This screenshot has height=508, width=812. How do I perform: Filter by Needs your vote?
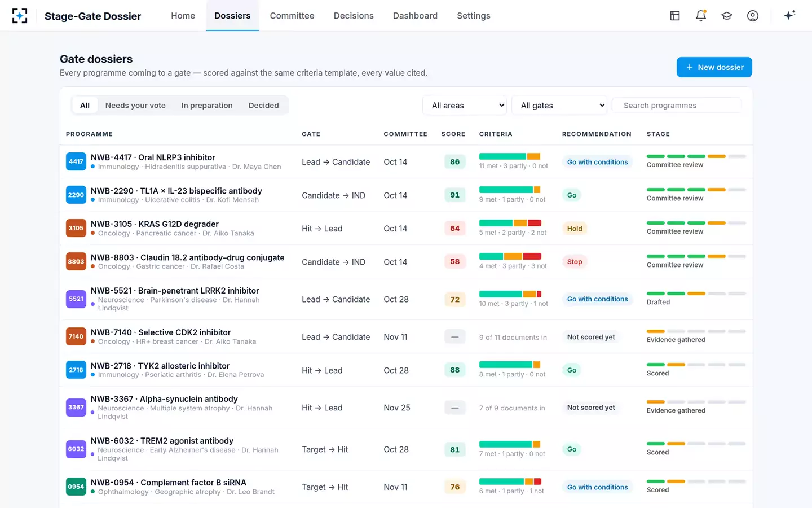(x=135, y=106)
